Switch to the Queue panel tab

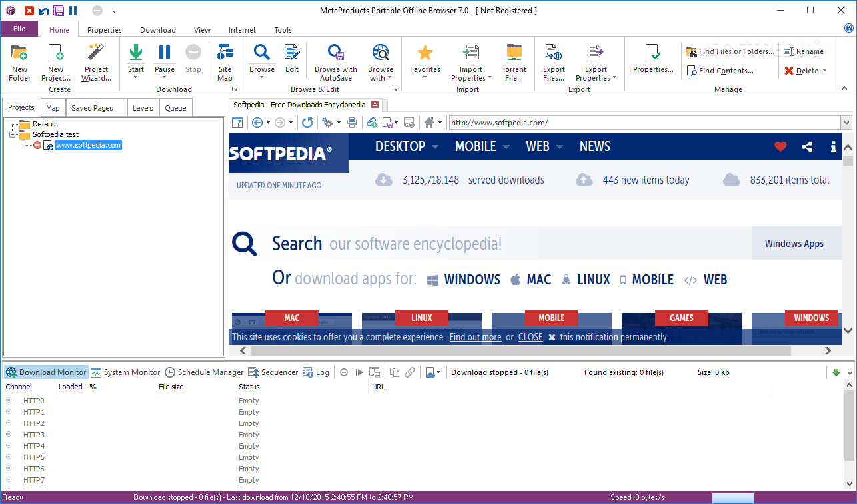coord(176,108)
